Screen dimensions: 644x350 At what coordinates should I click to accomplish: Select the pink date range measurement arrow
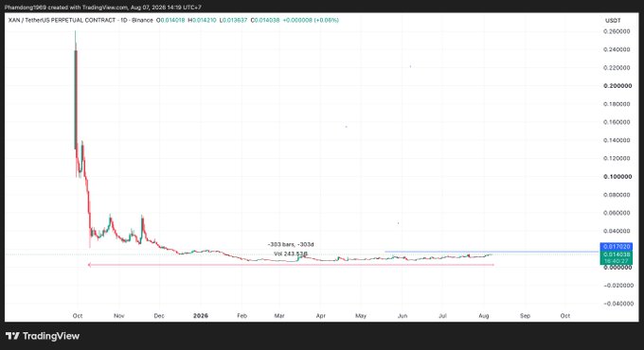click(291, 265)
